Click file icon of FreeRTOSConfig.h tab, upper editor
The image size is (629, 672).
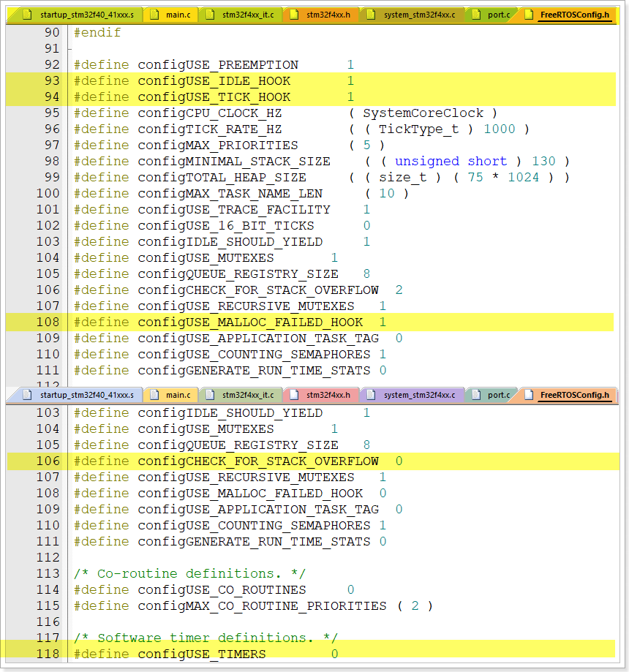(529, 15)
